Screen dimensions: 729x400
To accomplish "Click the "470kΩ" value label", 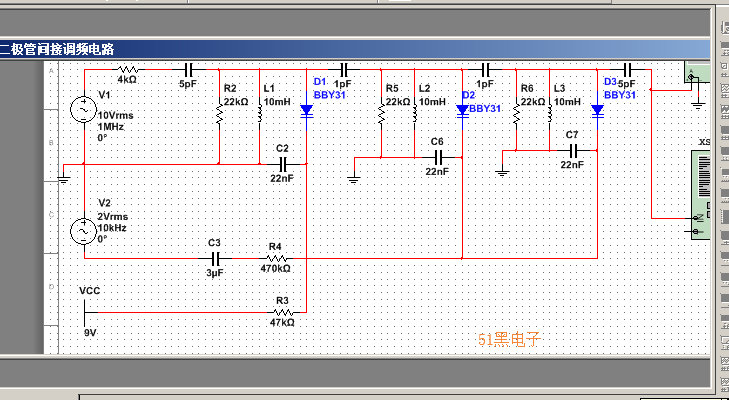I will 276,268.
